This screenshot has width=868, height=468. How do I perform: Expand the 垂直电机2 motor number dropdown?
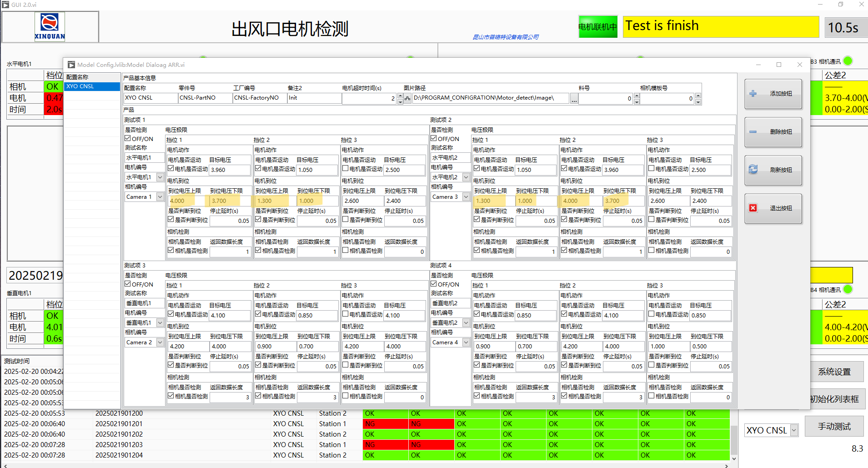[466, 322]
